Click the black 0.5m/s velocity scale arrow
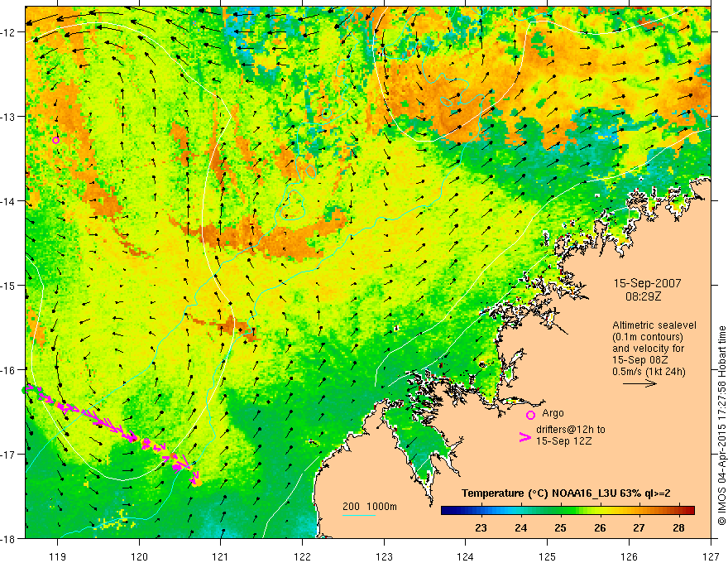Screen dimensions: 728x563 click(639, 383)
